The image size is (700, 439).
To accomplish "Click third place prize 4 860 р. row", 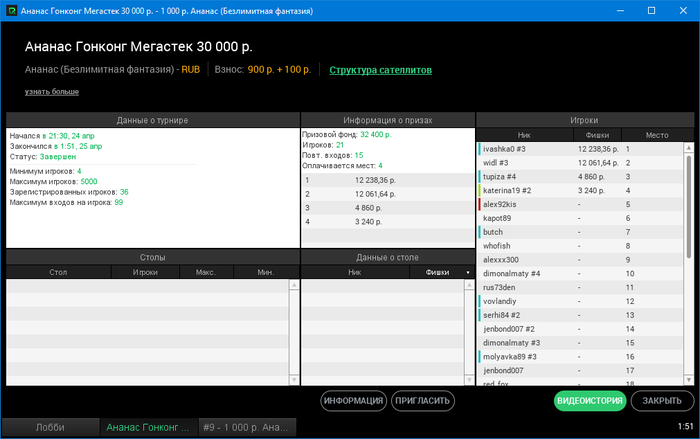I will [x=388, y=208].
